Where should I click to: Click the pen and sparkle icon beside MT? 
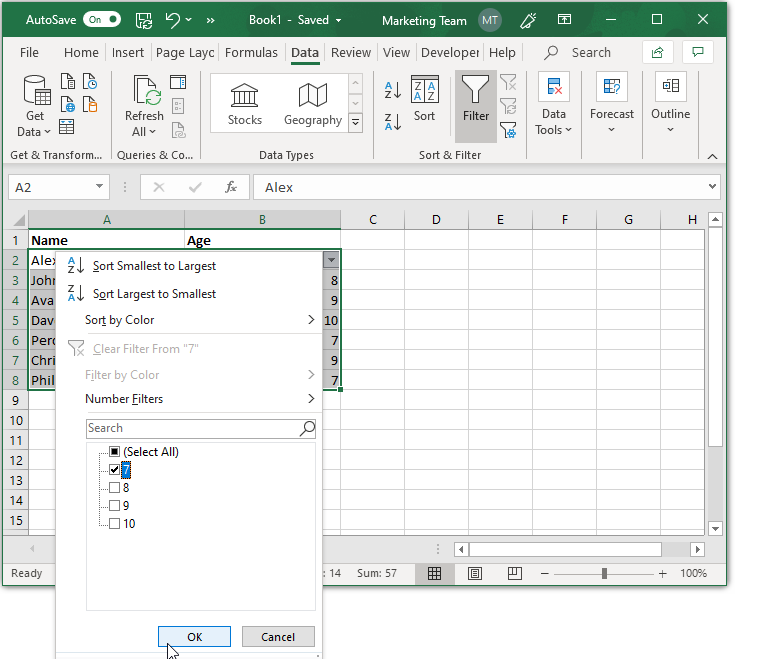[528, 20]
